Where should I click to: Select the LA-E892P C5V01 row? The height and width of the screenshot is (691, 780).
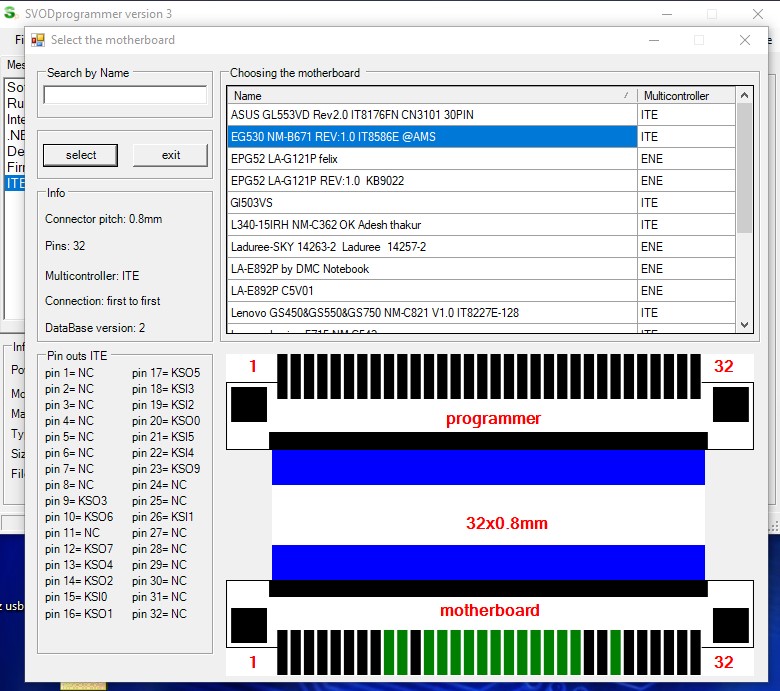coord(432,291)
